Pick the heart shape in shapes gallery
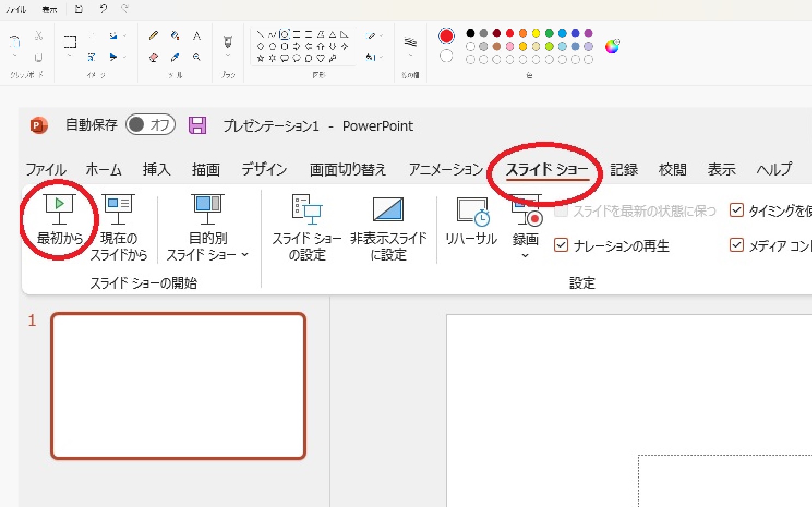Screen dimensions: 812x507 coord(321,58)
